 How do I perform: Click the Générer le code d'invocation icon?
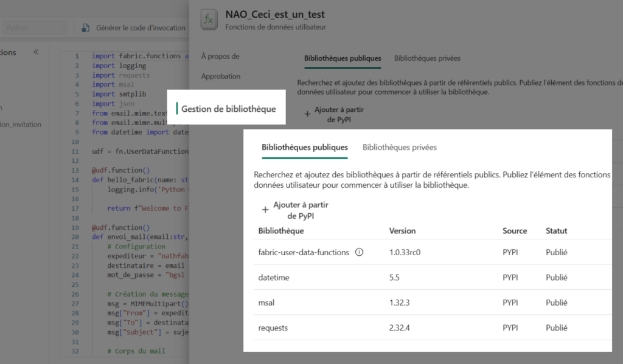86,28
